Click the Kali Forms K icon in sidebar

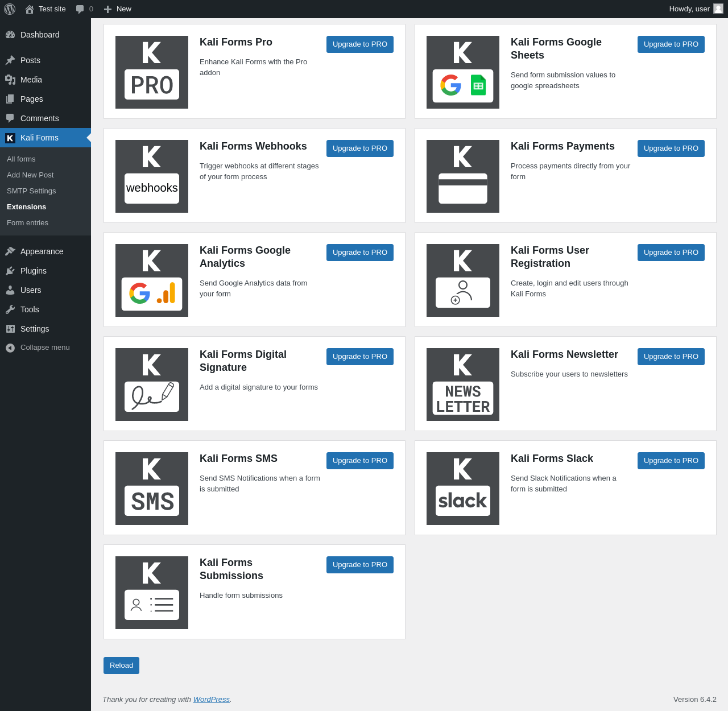click(10, 138)
